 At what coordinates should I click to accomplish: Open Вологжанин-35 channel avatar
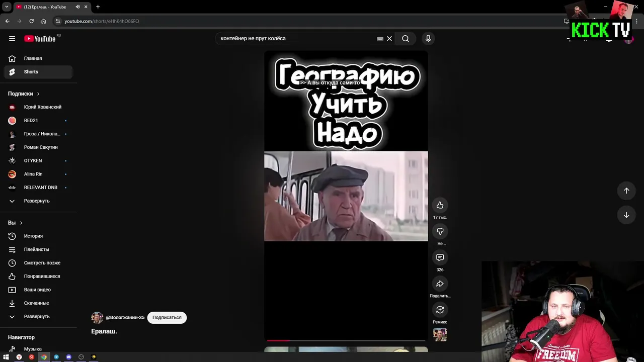point(97,318)
